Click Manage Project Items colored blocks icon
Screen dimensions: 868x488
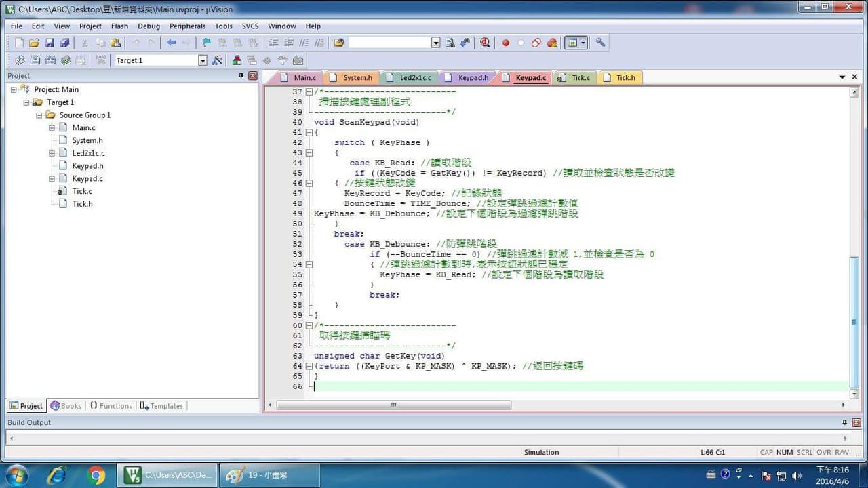tap(237, 60)
